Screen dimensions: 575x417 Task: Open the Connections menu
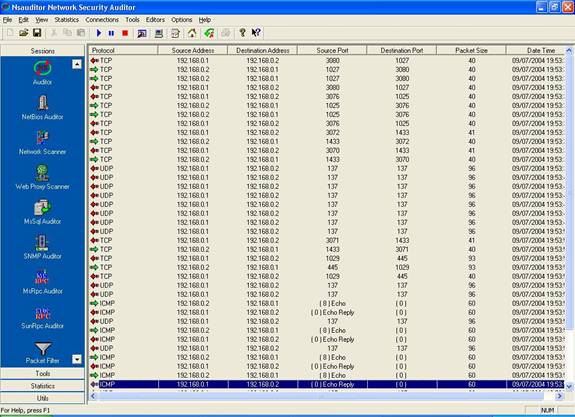click(102, 20)
